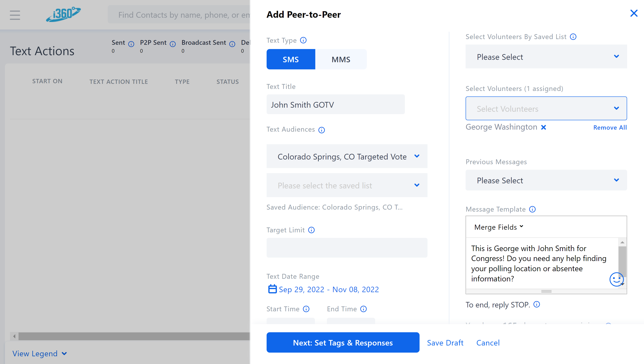This screenshot has height=364, width=644.
Task: Click the Save Draft link
Action: click(x=445, y=343)
